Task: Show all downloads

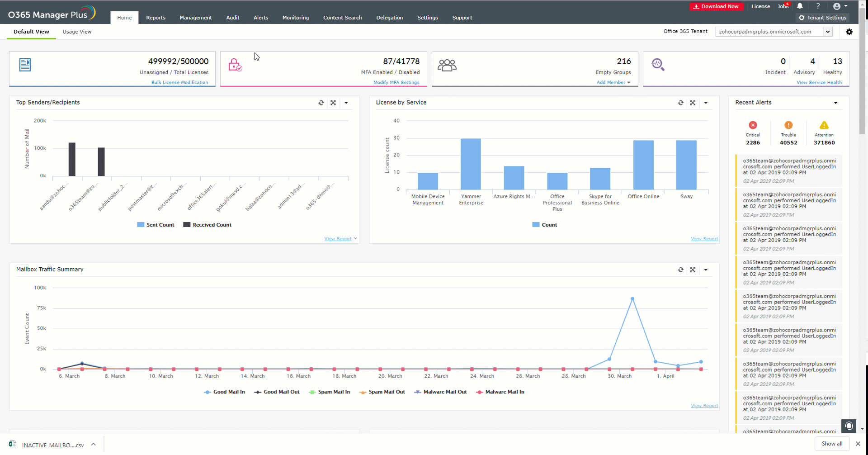Action: (832, 444)
